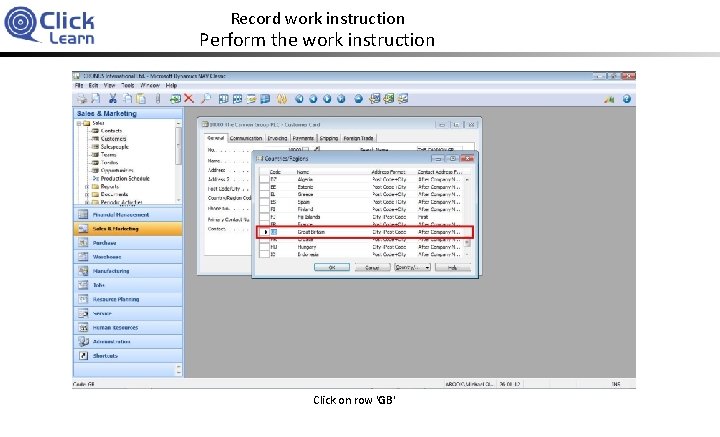
Task: Switch to the Communication tab on Customer Card
Action: pyautogui.click(x=246, y=138)
